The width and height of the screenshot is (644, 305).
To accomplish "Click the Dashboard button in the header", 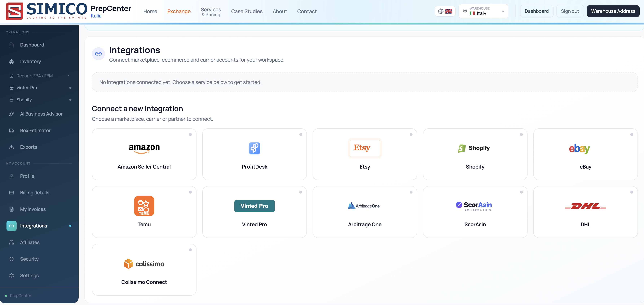I will click(537, 11).
